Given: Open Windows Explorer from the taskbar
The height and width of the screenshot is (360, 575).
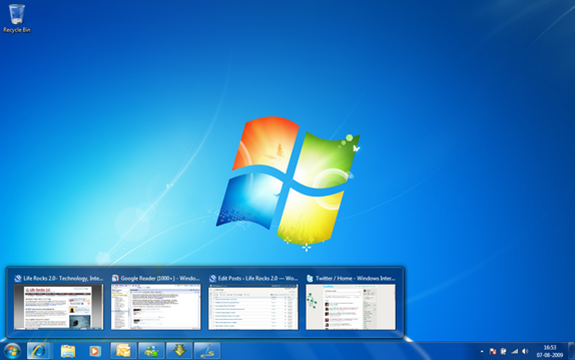Looking at the screenshot, I should [68, 351].
